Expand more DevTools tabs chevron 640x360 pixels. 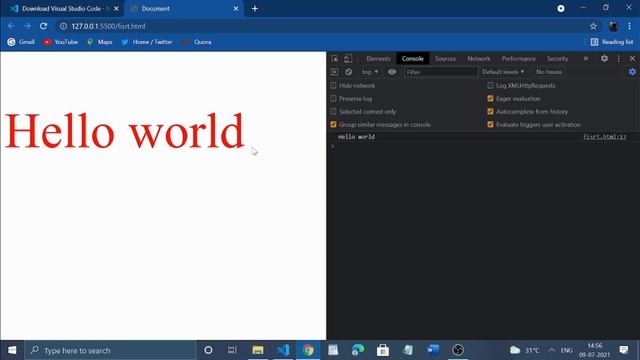pyautogui.click(x=586, y=59)
